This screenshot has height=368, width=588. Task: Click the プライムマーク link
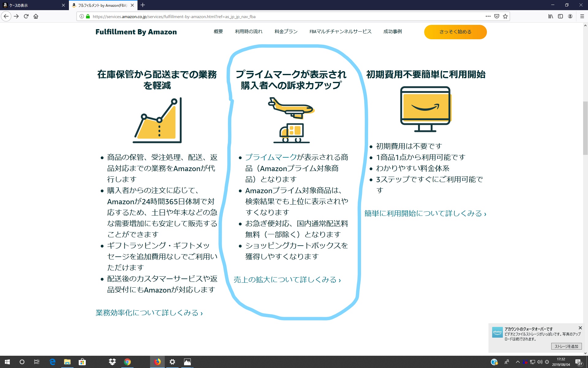click(271, 157)
